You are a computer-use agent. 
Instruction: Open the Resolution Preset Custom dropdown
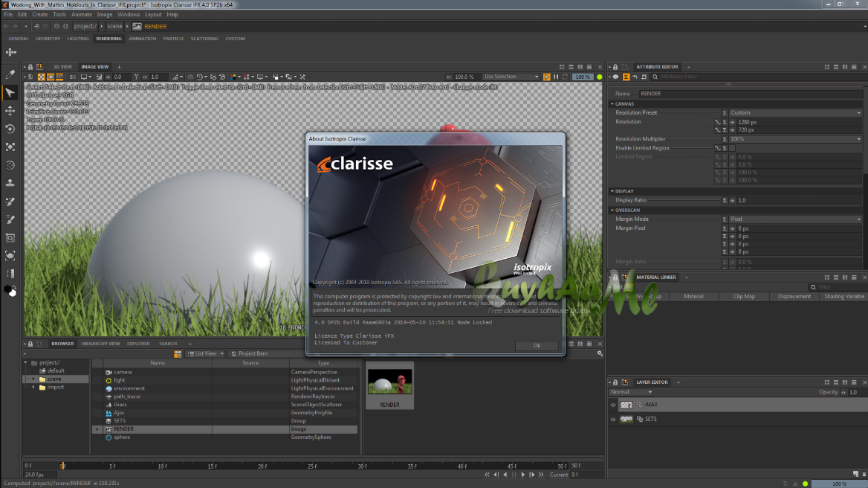pos(795,112)
